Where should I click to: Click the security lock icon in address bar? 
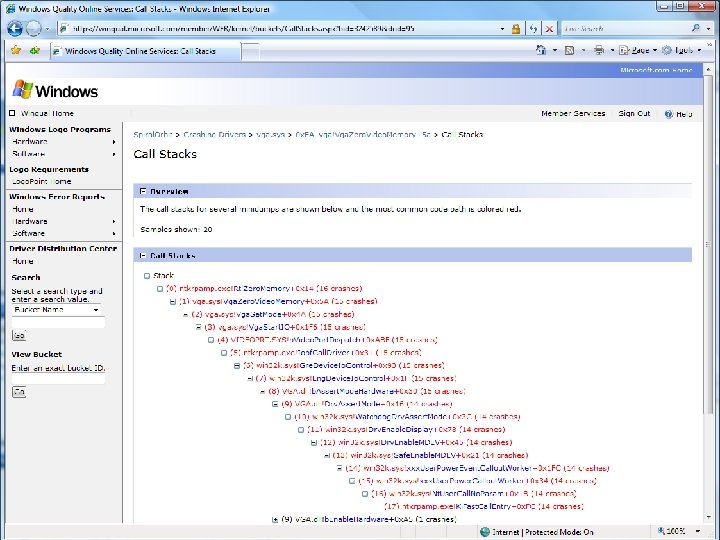(516, 29)
